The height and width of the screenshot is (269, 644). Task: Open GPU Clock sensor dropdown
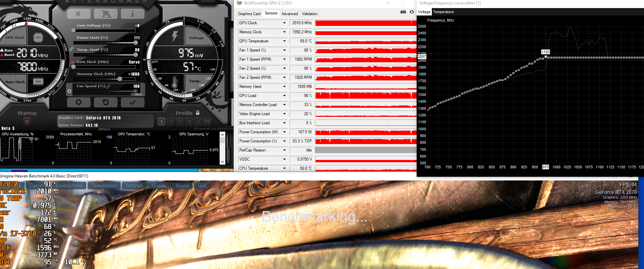click(x=284, y=23)
